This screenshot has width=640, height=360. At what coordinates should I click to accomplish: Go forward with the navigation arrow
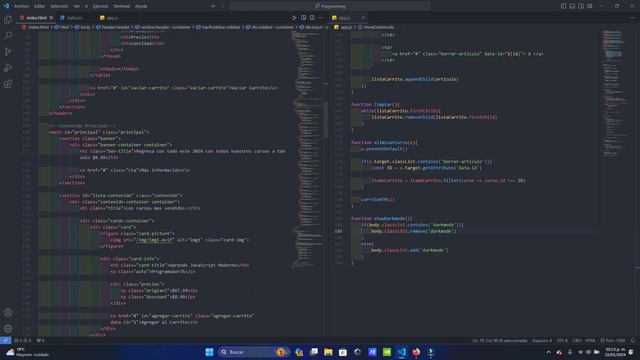pos(223,6)
